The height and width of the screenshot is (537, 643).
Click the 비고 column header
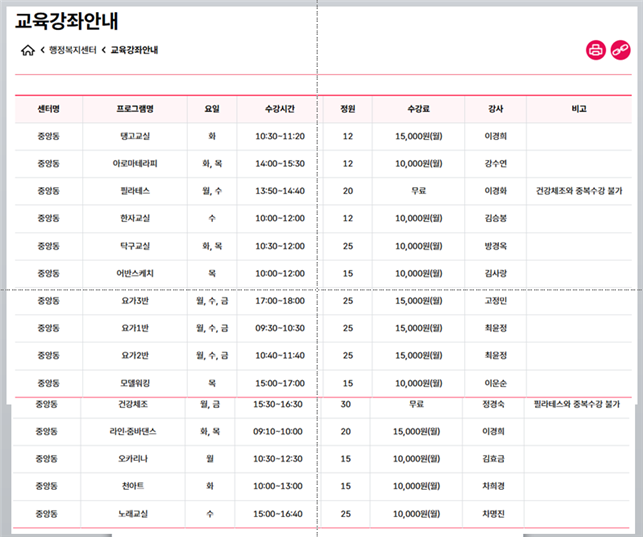pos(579,108)
